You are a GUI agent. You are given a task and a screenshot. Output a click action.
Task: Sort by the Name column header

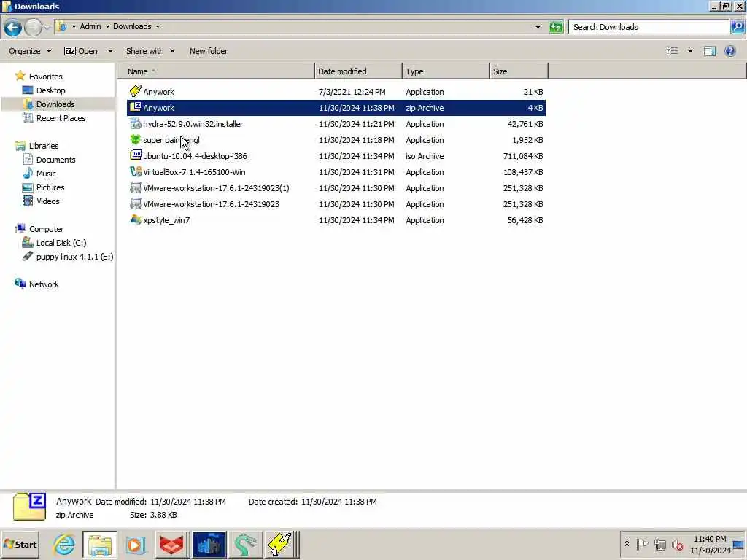tap(216, 71)
